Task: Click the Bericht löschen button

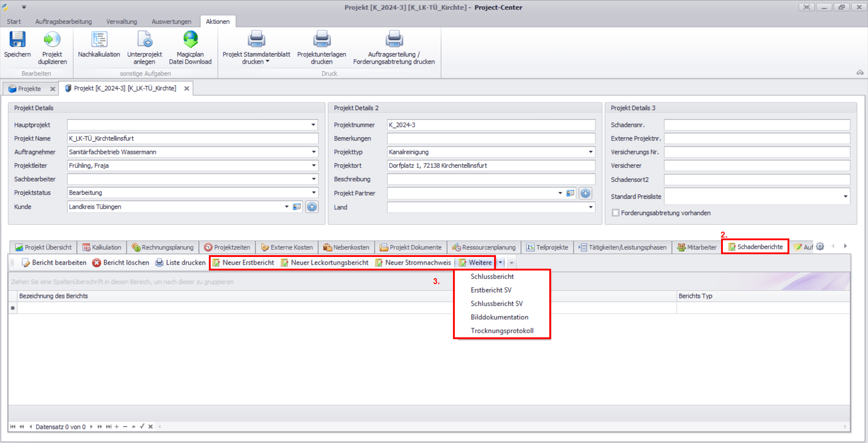Action: tap(121, 262)
